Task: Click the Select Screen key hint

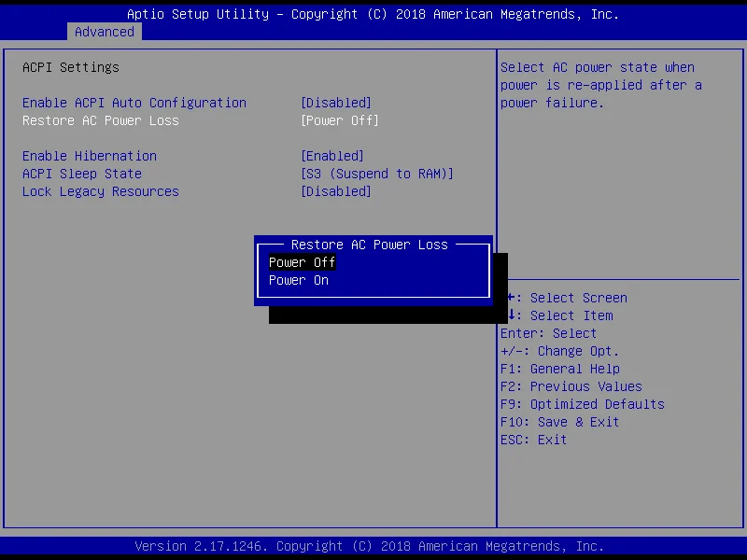Action: click(x=567, y=298)
